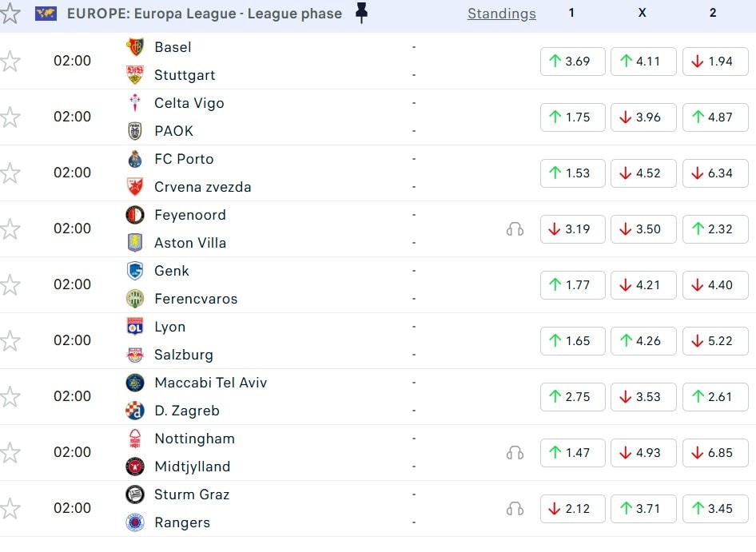This screenshot has height=552, width=756.
Task: Add Celta Vigo vs PAOK to favorites
Action: pyautogui.click(x=10, y=117)
